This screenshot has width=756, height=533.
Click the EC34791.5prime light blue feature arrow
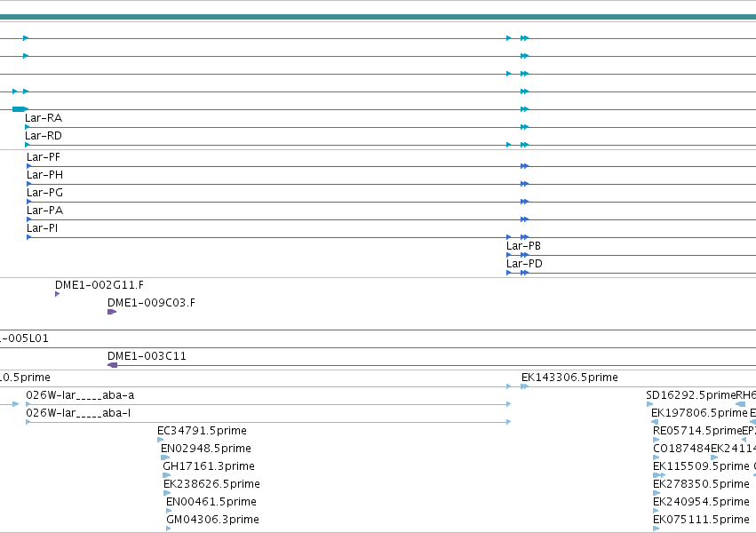click(161, 440)
